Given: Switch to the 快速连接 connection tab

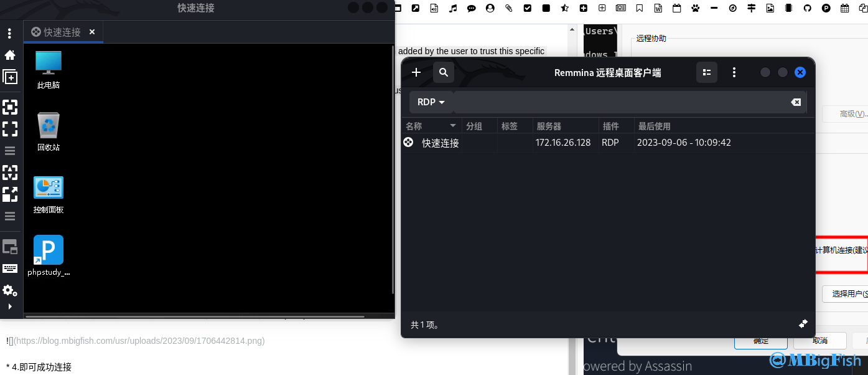Looking at the screenshot, I should point(62,32).
